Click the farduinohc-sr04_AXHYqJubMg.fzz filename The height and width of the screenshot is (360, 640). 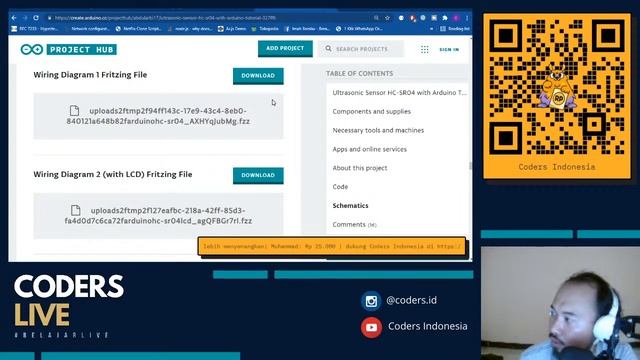[x=158, y=116]
